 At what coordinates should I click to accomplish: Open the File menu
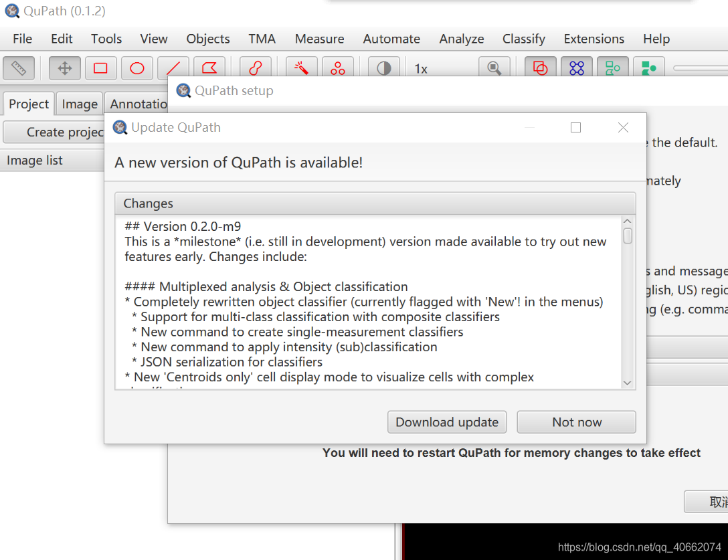(22, 39)
